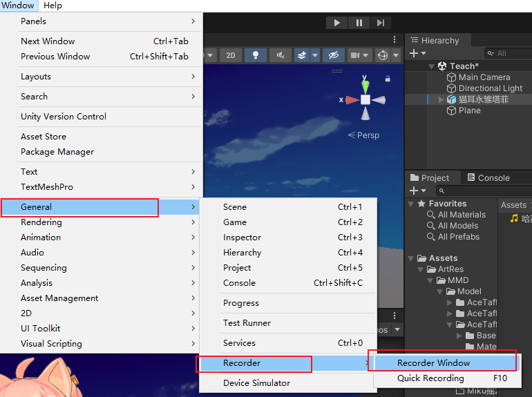The width and height of the screenshot is (532, 397).
Task: Open lower panel three-dot options menu
Action: [395, 316]
